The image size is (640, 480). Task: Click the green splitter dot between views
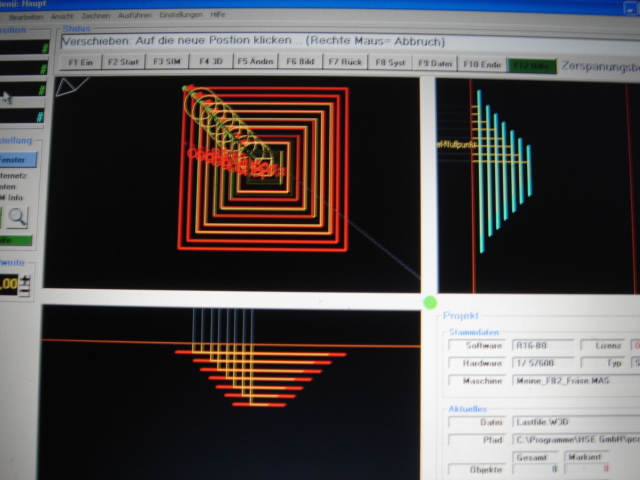click(x=430, y=302)
